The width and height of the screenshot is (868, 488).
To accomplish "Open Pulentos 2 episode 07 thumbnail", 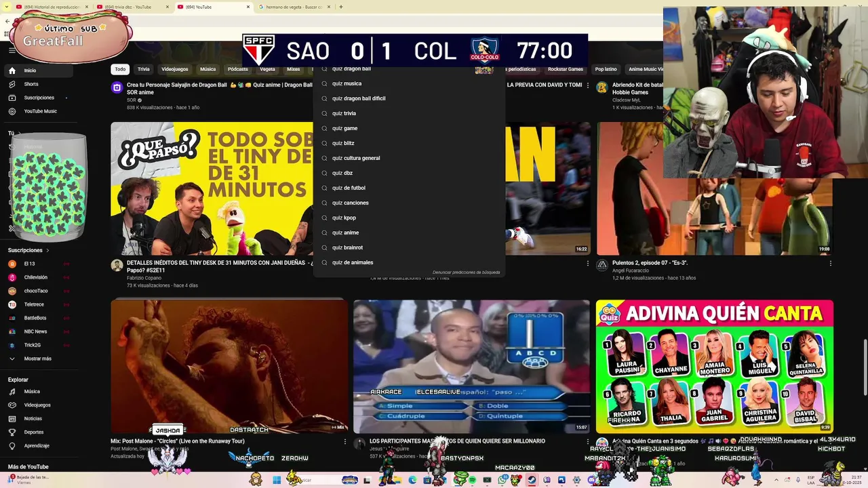I will pos(714,188).
